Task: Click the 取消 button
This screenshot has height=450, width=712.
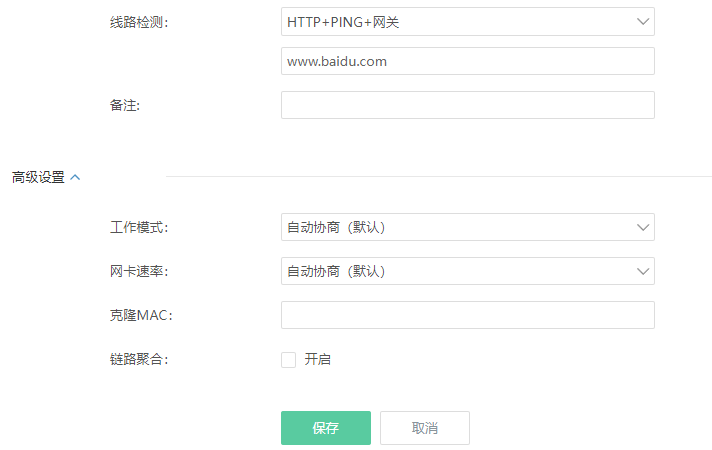Action: (x=425, y=428)
